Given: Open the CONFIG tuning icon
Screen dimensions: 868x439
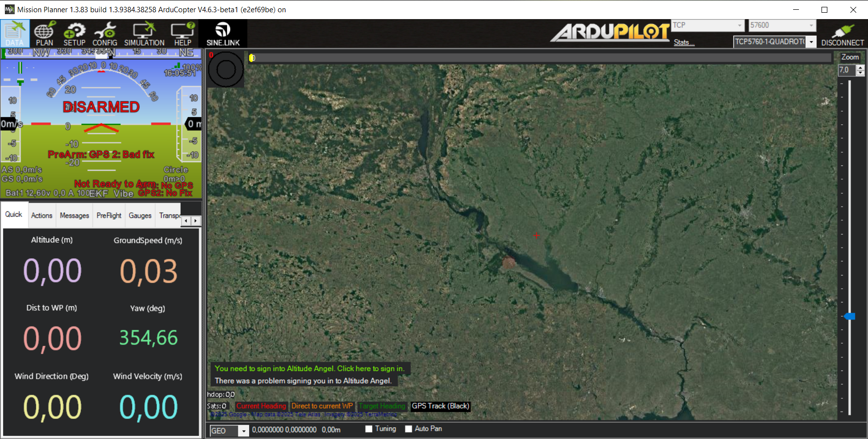Looking at the screenshot, I should (105, 34).
